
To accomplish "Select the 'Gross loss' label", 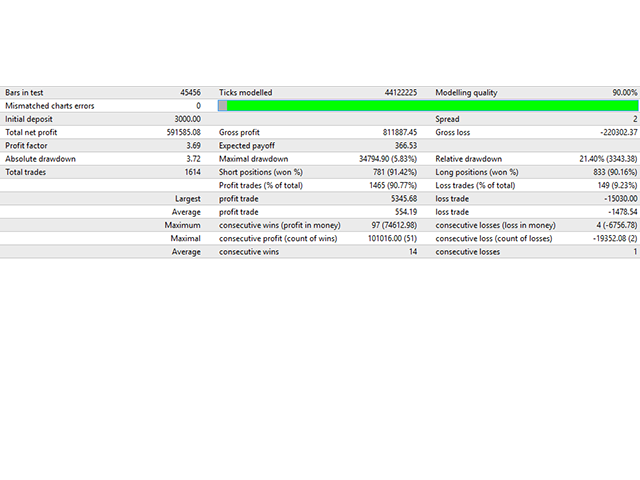I will click(453, 132).
